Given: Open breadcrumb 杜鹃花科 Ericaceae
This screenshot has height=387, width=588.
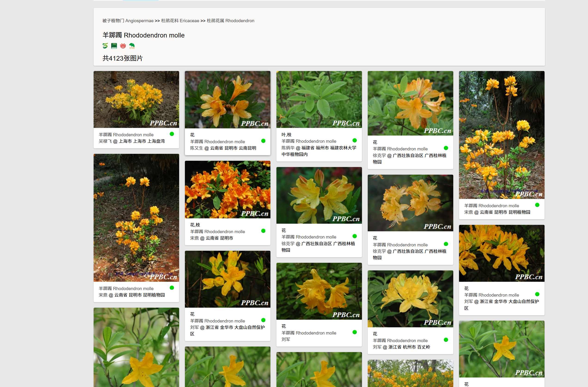Looking at the screenshot, I should [180, 21].
